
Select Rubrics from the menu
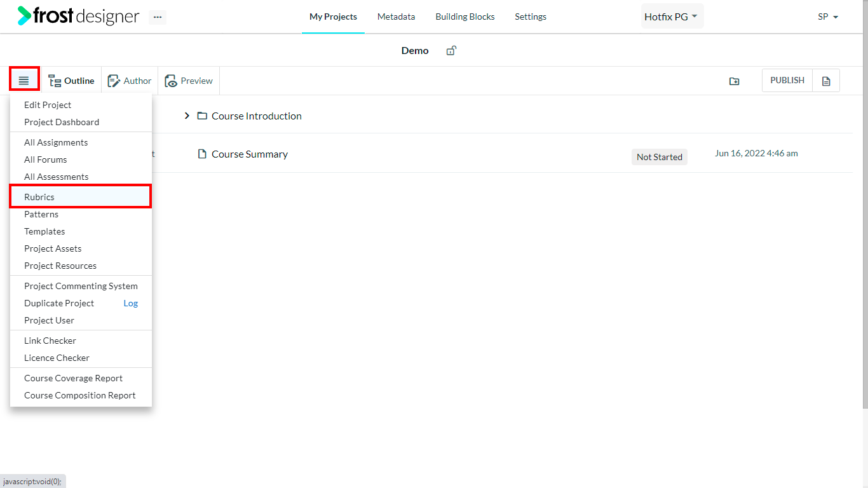click(81, 197)
